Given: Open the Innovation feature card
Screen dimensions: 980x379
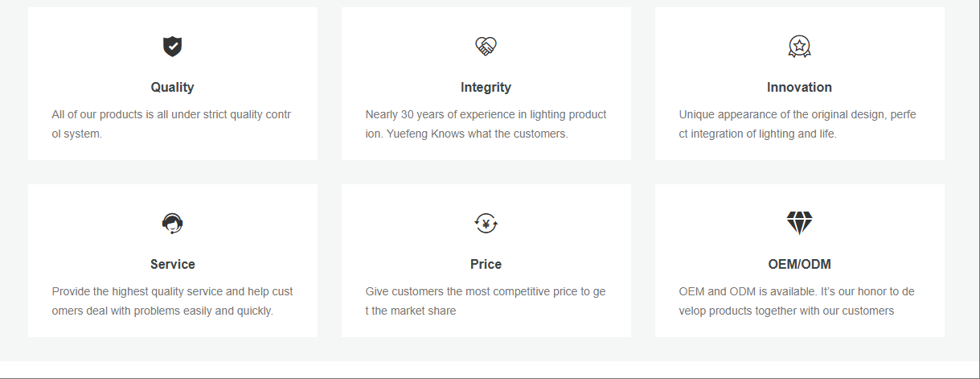Looking at the screenshot, I should [x=800, y=84].
